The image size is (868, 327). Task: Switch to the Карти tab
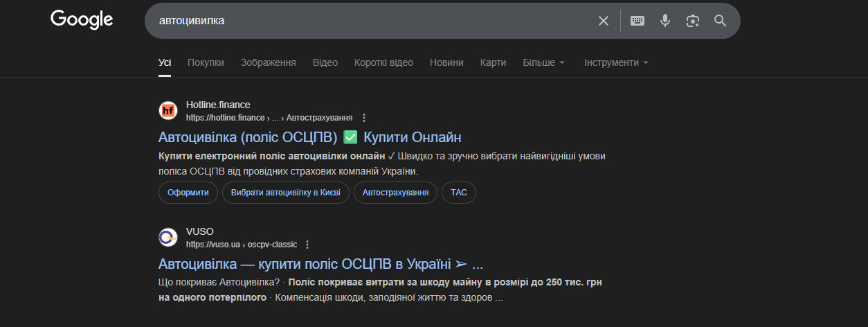point(493,62)
